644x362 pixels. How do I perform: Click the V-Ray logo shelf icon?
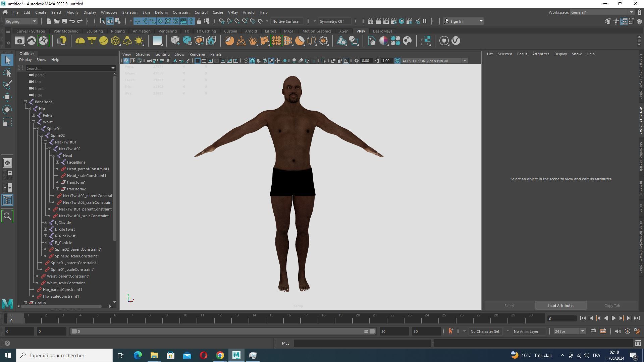(456, 41)
